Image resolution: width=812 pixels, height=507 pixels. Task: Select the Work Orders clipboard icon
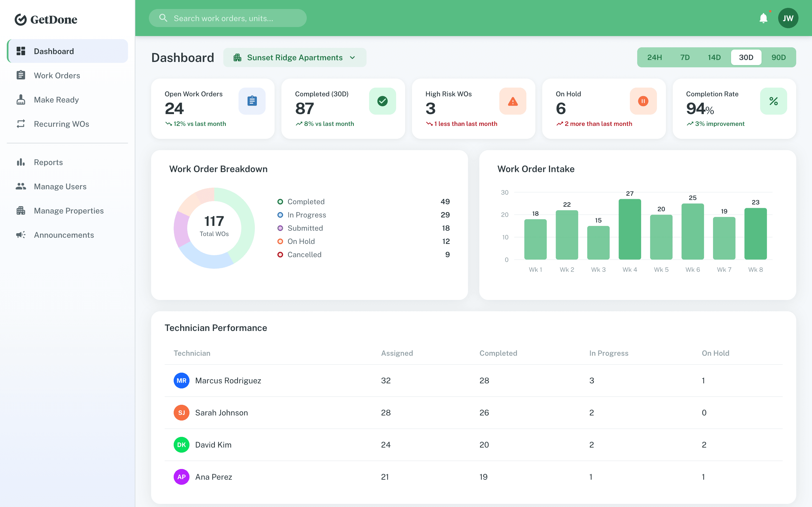21,75
